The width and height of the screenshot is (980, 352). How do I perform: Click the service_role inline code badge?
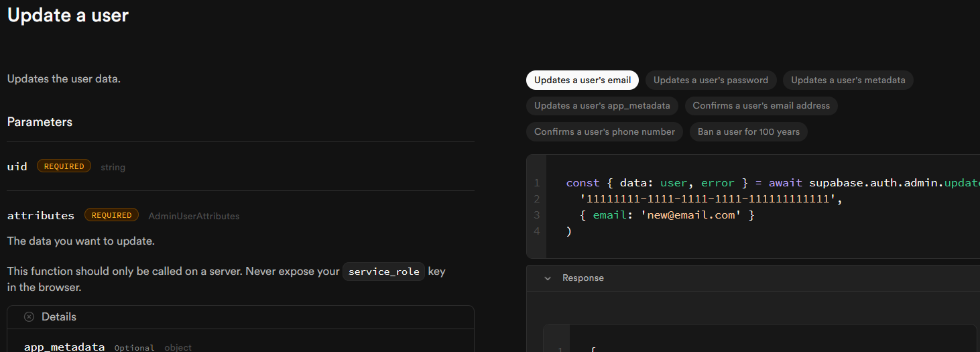pos(384,272)
